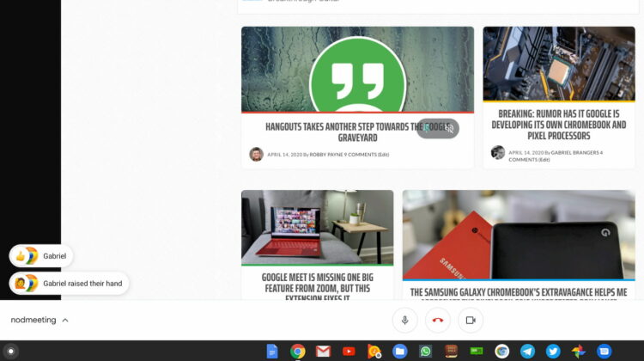
Task: Click the muted speaker indicator on video
Action: click(x=448, y=129)
